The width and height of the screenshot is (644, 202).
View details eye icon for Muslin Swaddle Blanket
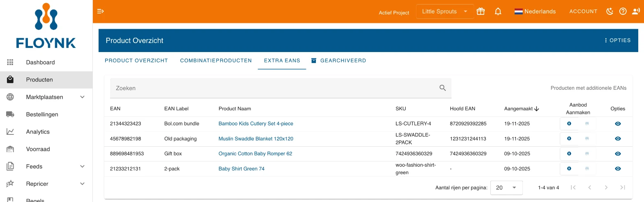(x=618, y=138)
